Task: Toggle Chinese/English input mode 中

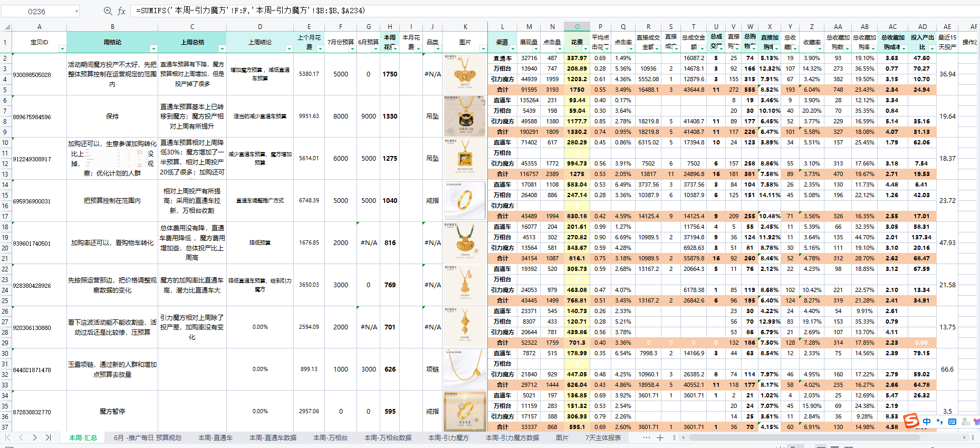Action: pos(927,422)
